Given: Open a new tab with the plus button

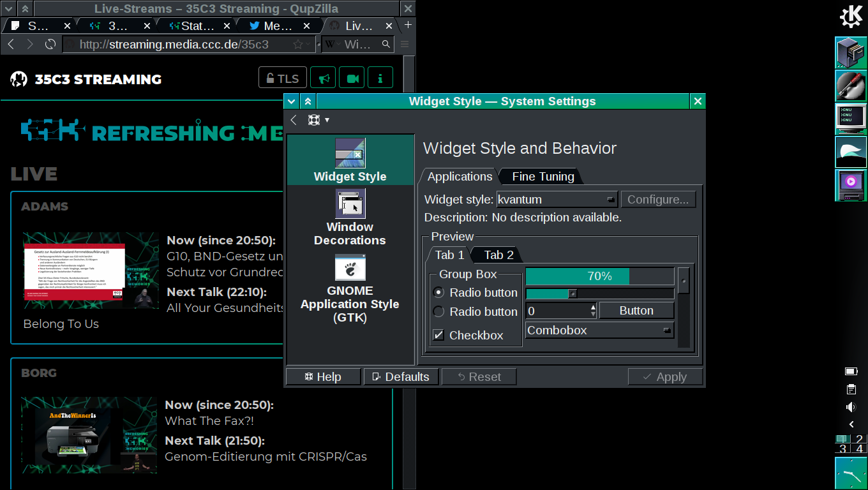Looking at the screenshot, I should tap(408, 26).
